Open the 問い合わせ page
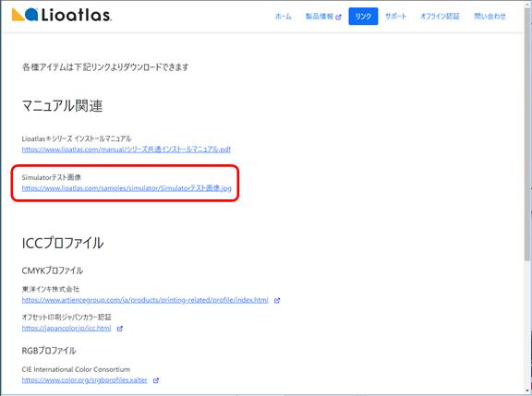 click(x=490, y=17)
